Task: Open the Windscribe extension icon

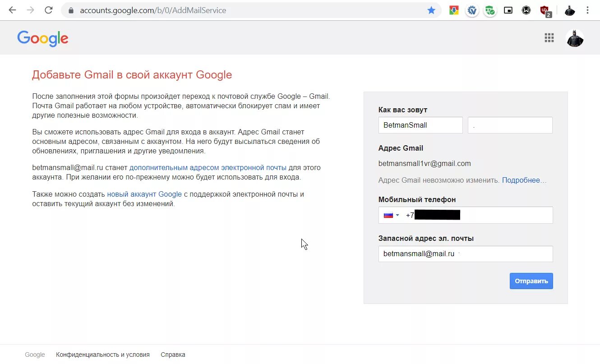Action: tap(526, 10)
